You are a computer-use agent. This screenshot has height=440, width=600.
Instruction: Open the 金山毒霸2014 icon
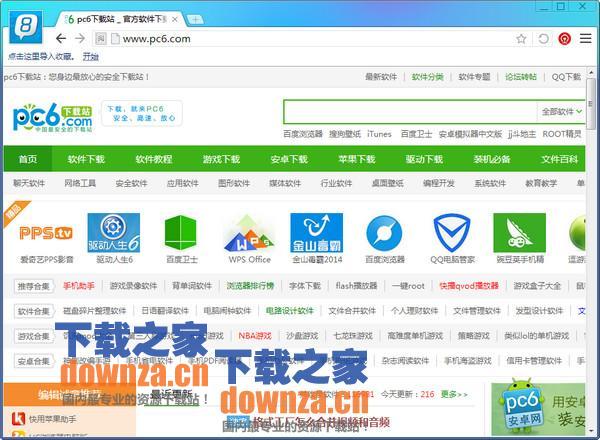[x=316, y=233]
